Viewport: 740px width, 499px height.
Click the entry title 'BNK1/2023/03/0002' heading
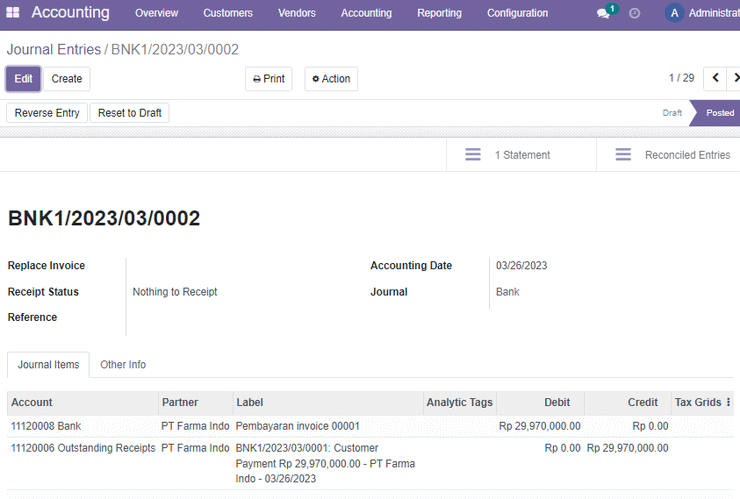pos(104,218)
